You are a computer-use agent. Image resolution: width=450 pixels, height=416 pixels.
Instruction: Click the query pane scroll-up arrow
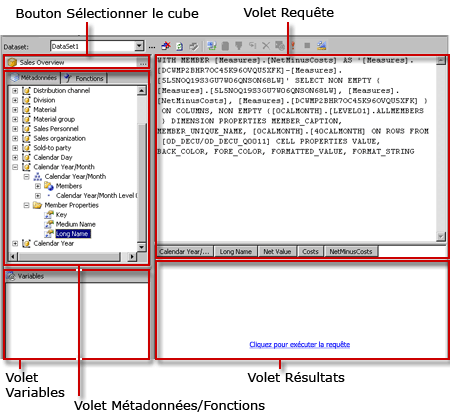[441, 60]
